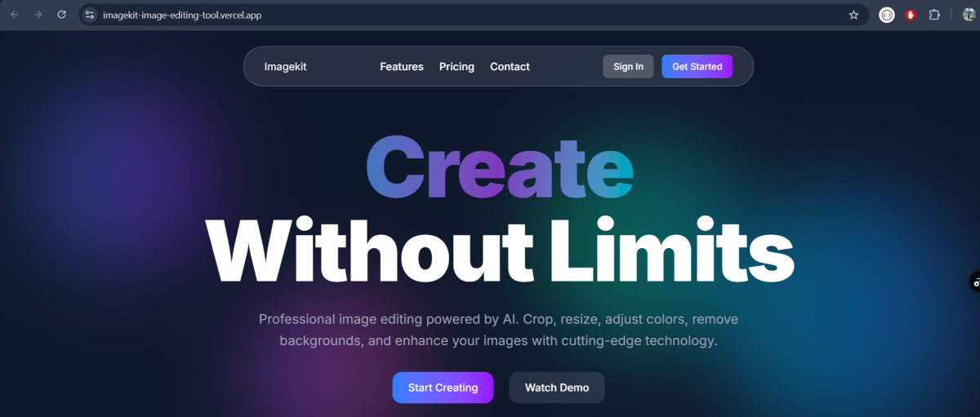Screen dimensions: 980x417
Task: Open the white circular extension icon
Action: click(x=887, y=15)
